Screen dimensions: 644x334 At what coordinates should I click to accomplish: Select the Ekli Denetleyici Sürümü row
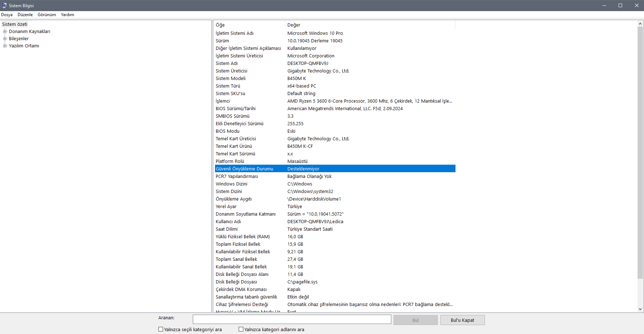(x=335, y=124)
